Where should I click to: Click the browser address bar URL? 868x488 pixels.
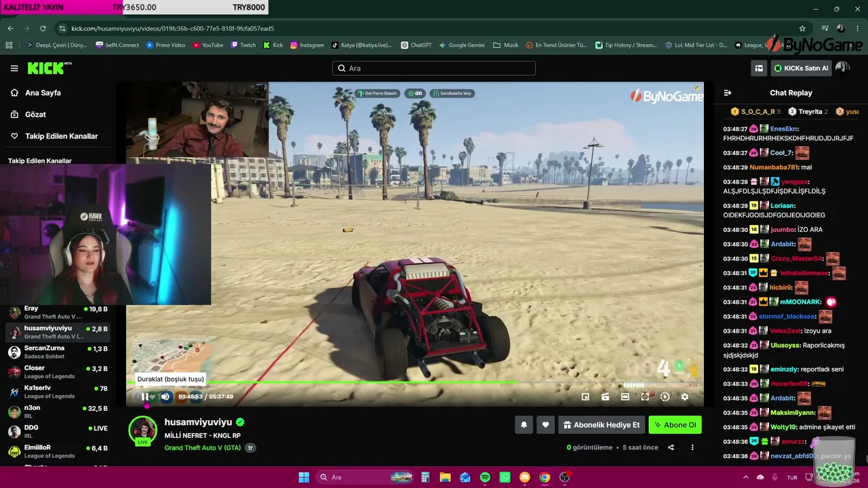(x=172, y=28)
